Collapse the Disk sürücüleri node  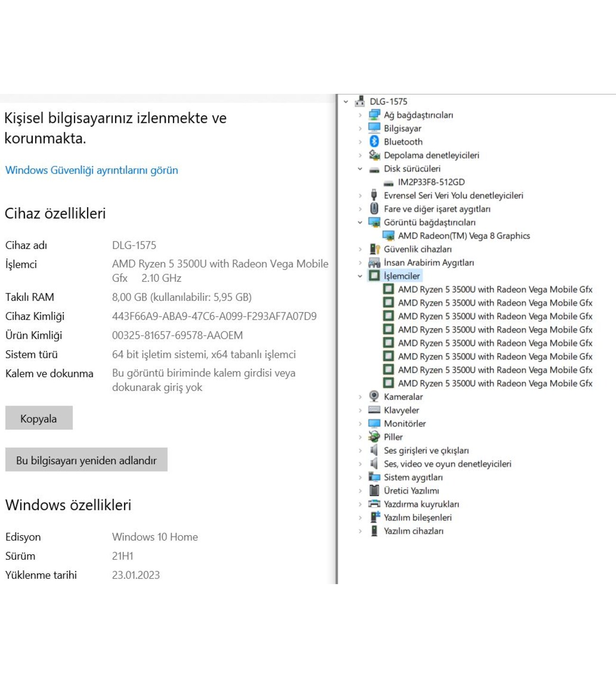click(360, 168)
